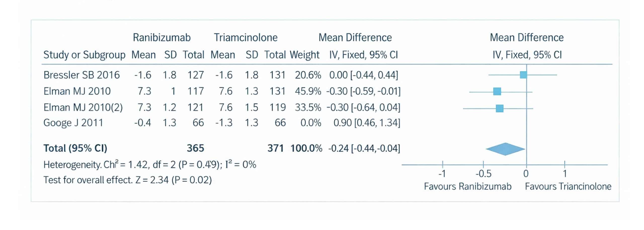Click the Elman MJ 2010 square marker
Image resolution: width=644 pixels, height=230 pixels.
click(497, 91)
